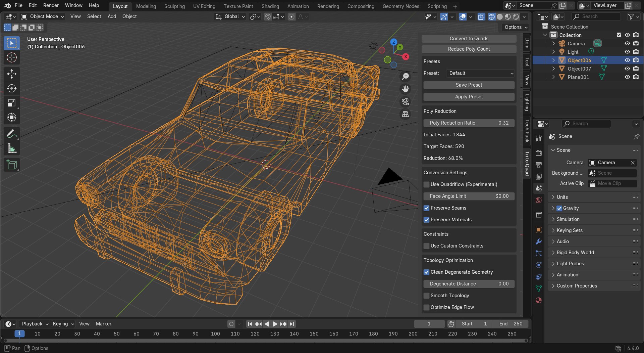The image size is (644, 353).
Task: Click the current frame number field
Action: coord(429,323)
